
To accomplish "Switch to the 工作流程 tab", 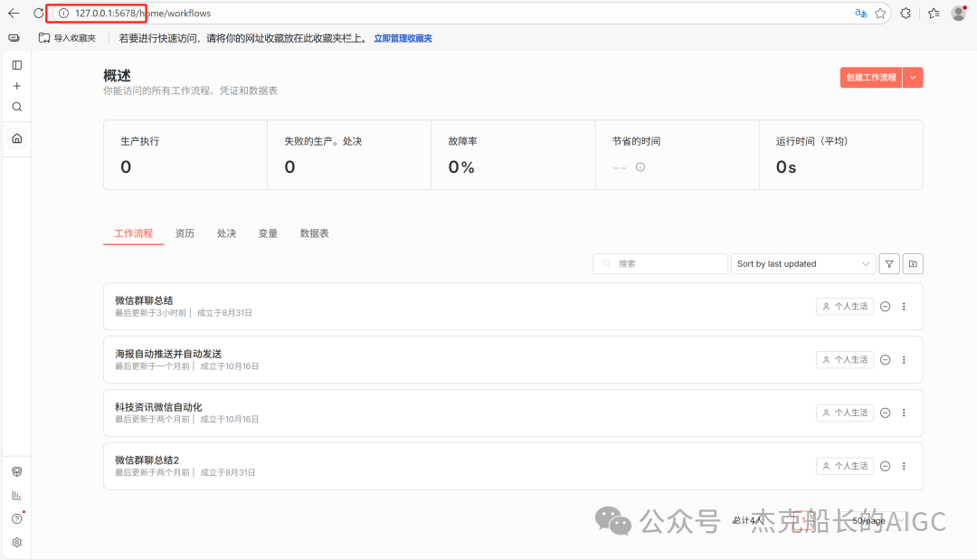I will (x=133, y=233).
